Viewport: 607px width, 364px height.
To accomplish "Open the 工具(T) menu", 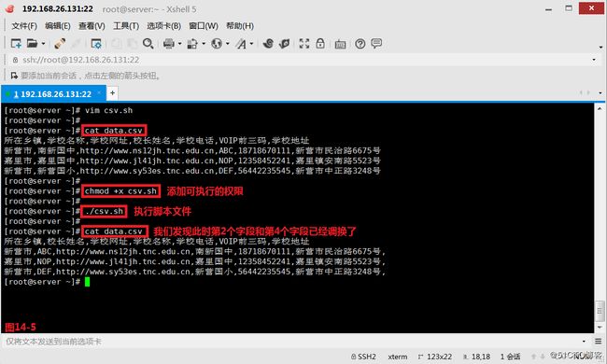I will point(126,26).
